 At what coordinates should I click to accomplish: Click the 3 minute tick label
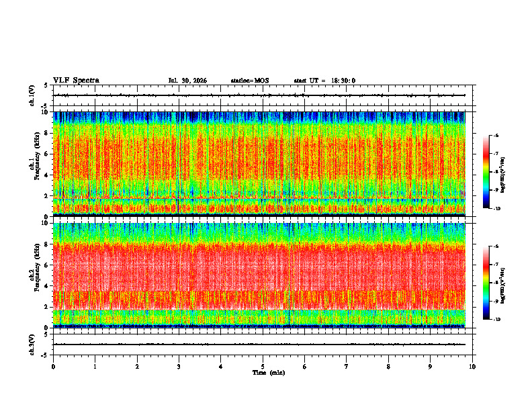pos(179,367)
